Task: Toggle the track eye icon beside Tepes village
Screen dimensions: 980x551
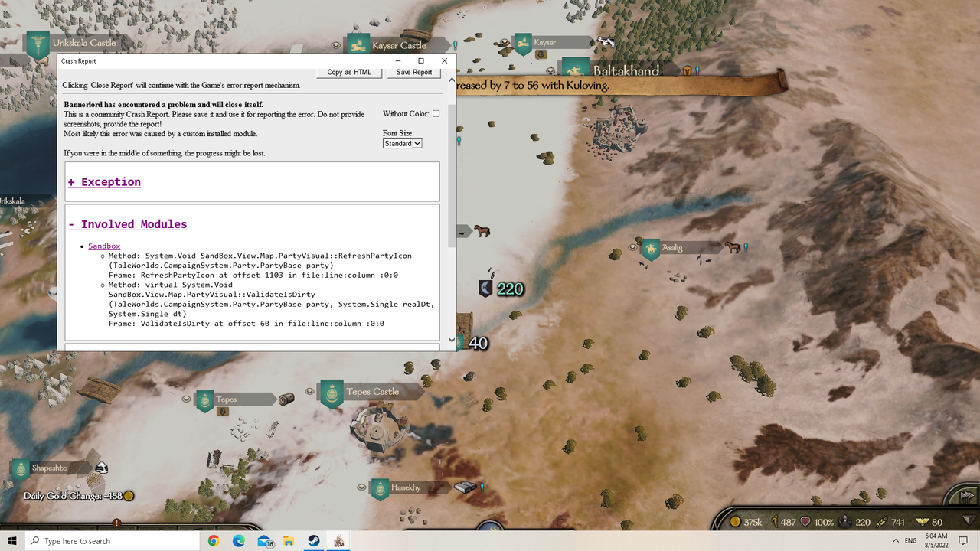Action: coord(186,399)
